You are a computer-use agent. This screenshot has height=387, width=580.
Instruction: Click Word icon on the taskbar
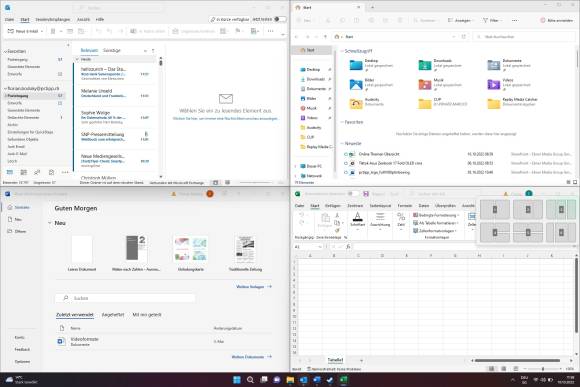click(317, 380)
